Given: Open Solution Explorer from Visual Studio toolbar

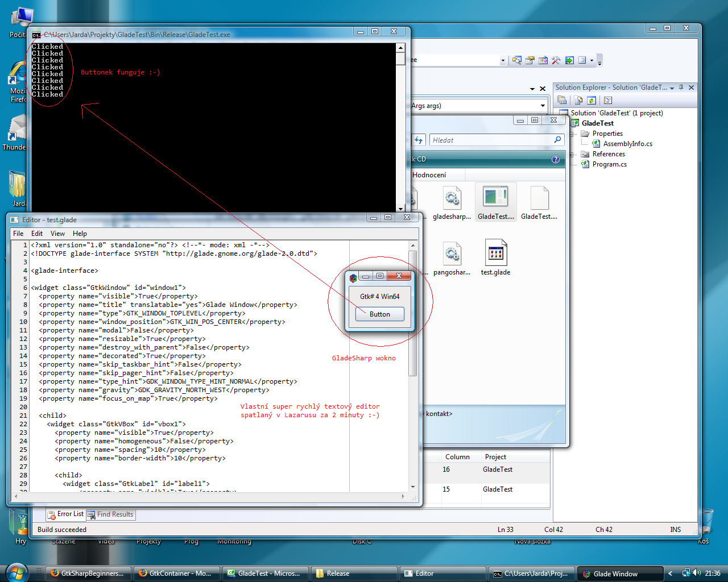Looking at the screenshot, I should coord(516,60).
